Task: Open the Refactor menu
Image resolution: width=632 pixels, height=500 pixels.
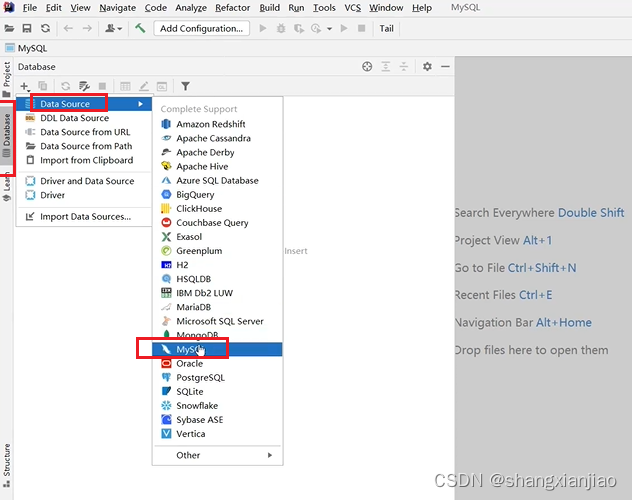Action: point(233,8)
